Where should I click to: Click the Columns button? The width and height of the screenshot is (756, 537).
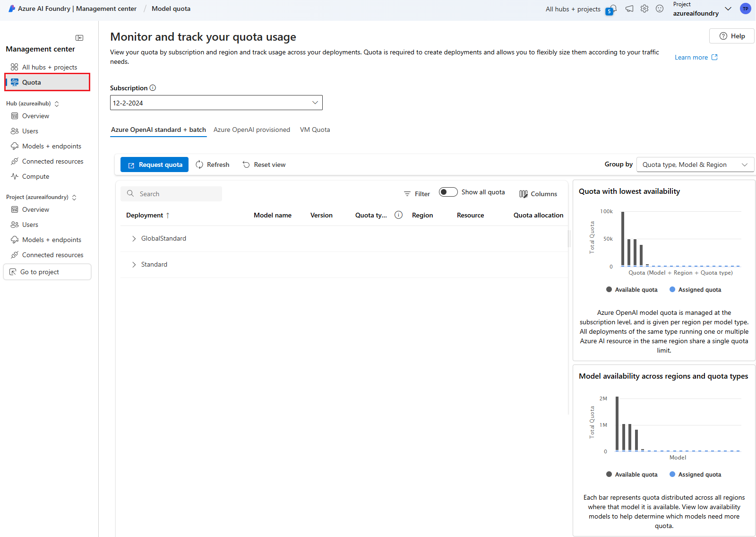(x=538, y=194)
